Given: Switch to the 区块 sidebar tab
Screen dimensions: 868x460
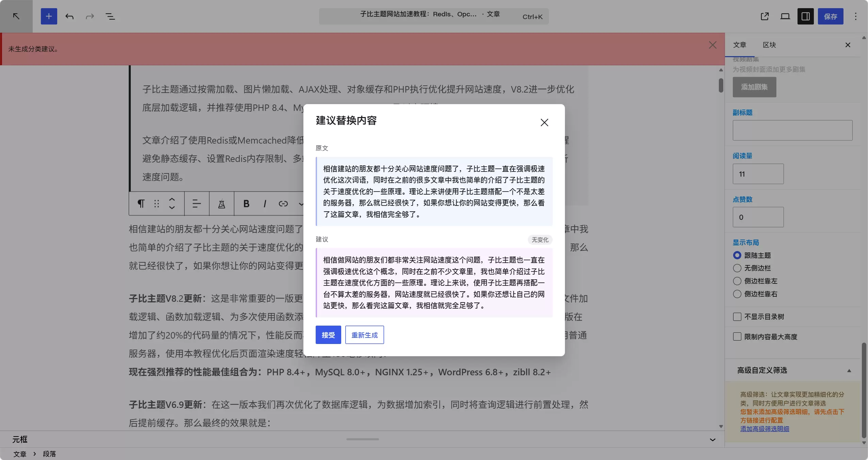Looking at the screenshot, I should point(769,45).
